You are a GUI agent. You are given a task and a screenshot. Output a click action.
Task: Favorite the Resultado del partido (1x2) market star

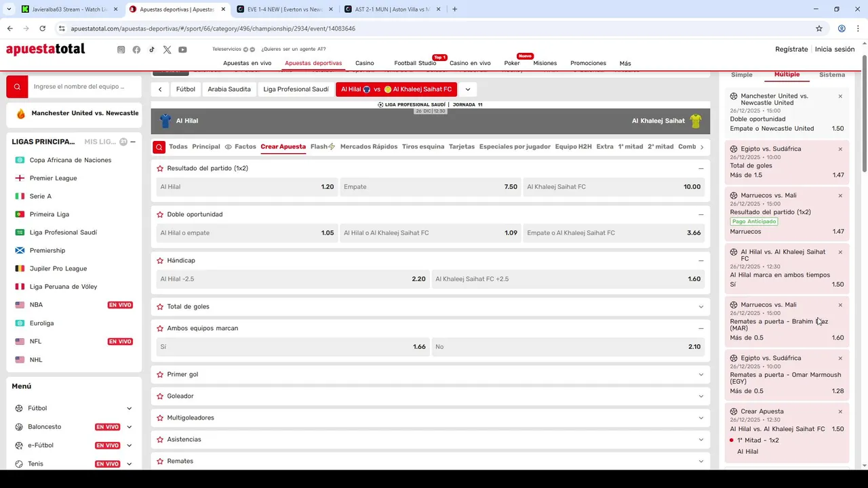160,168
